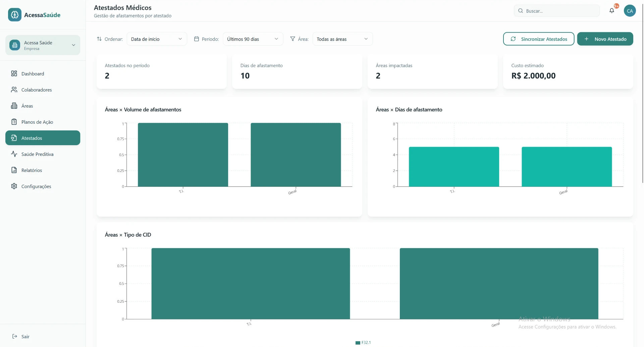Image resolution: width=644 pixels, height=347 pixels.
Task: Select the Saúde Preditiva menu label
Action: [38, 154]
